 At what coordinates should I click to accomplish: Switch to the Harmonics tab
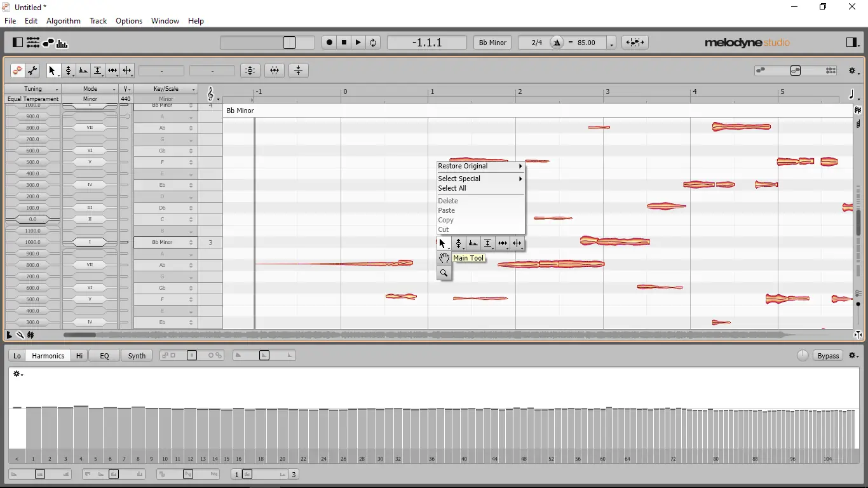coord(48,356)
